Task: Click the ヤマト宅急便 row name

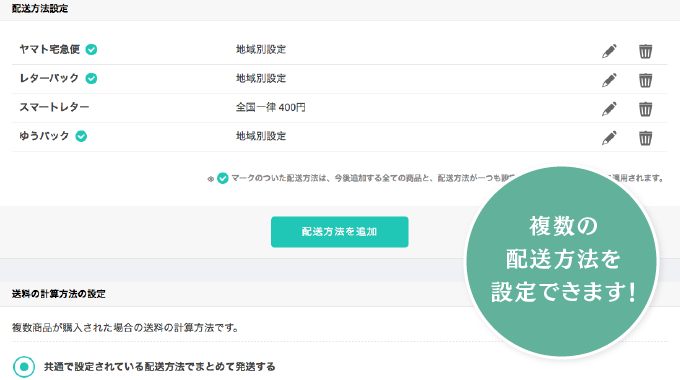Action: point(49,49)
